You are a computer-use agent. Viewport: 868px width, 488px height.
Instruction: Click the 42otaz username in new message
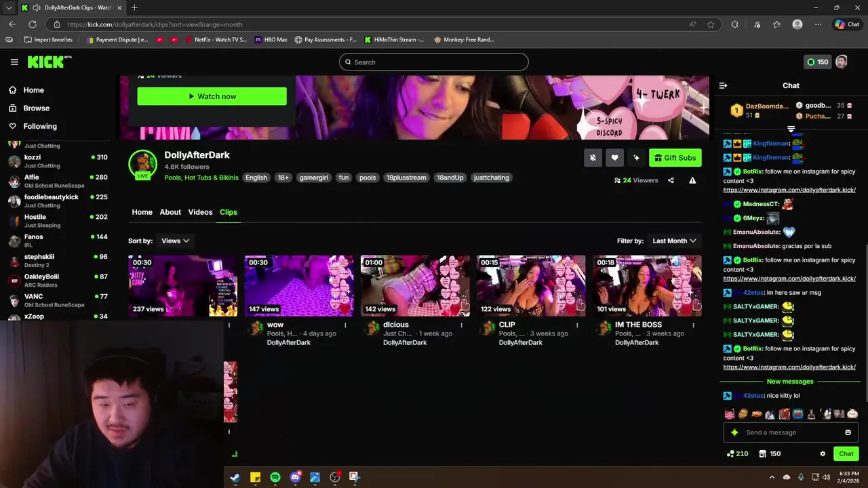tap(753, 396)
